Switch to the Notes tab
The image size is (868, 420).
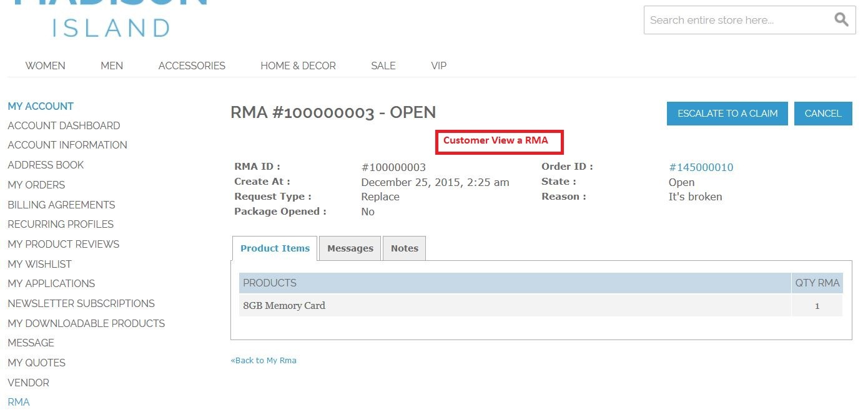pos(405,248)
